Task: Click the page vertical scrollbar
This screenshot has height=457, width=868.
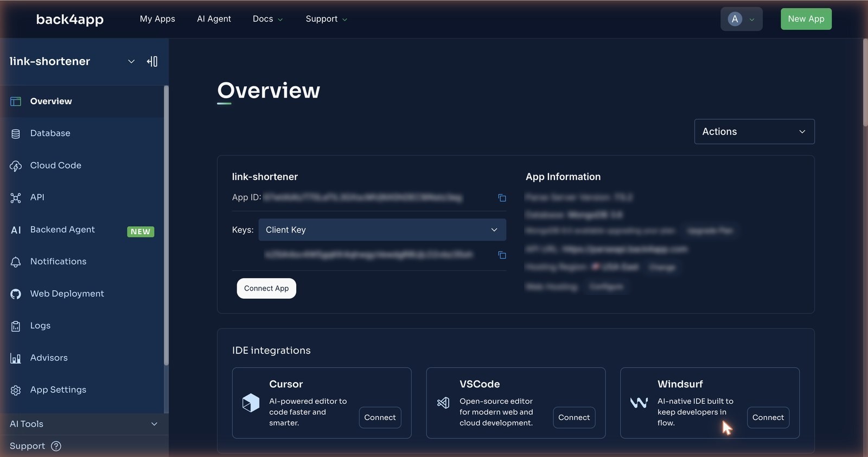Action: click(x=865, y=82)
